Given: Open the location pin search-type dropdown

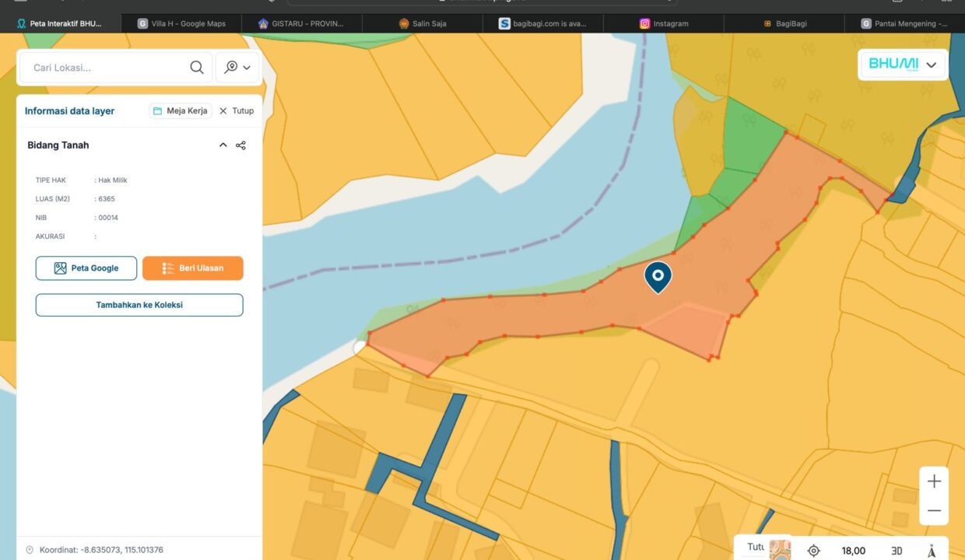Looking at the screenshot, I should 237,68.
